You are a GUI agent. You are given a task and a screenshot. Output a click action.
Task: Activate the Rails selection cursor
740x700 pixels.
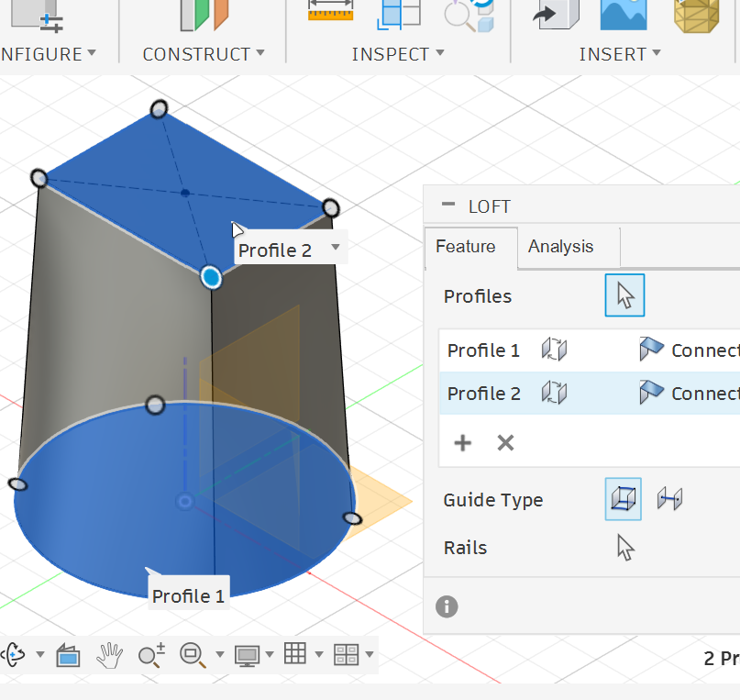[x=625, y=548]
